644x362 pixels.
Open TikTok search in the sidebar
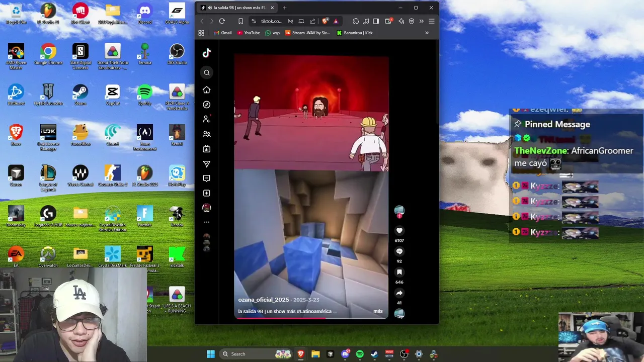[207, 72]
